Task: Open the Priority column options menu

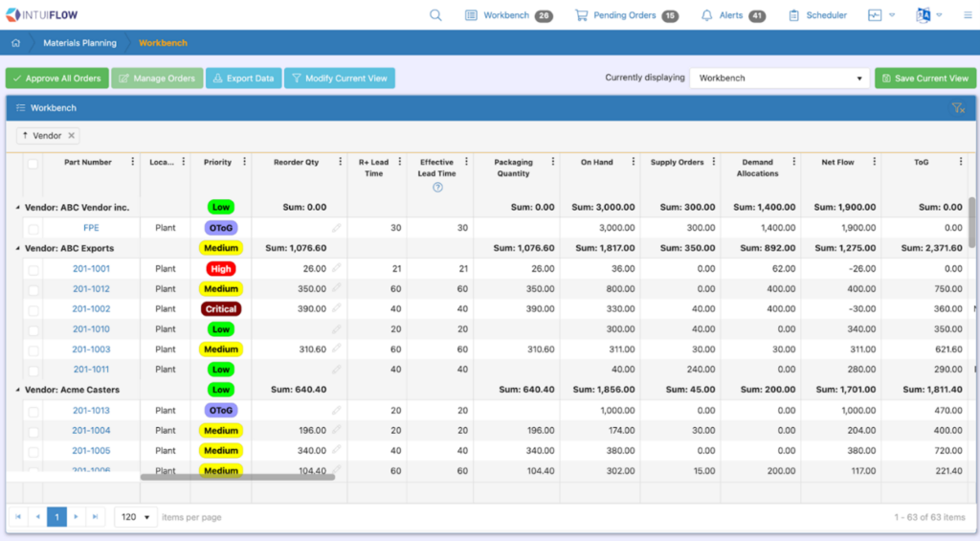Action: coord(244,162)
